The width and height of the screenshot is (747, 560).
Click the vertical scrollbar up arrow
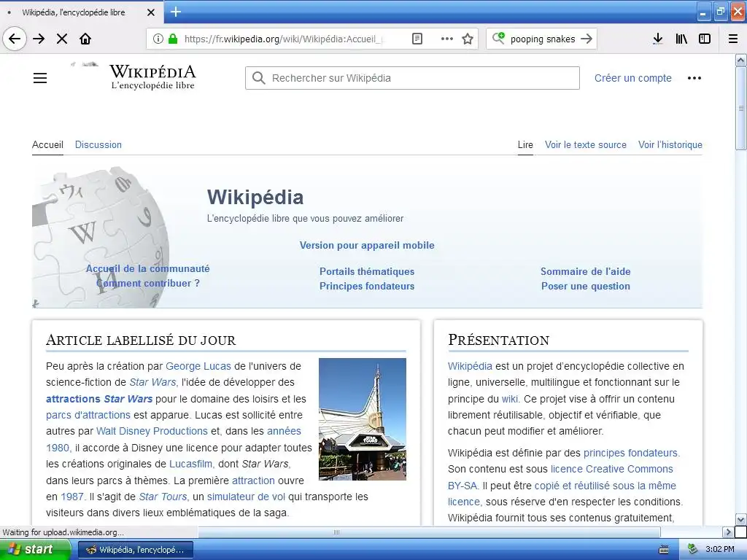741,60
